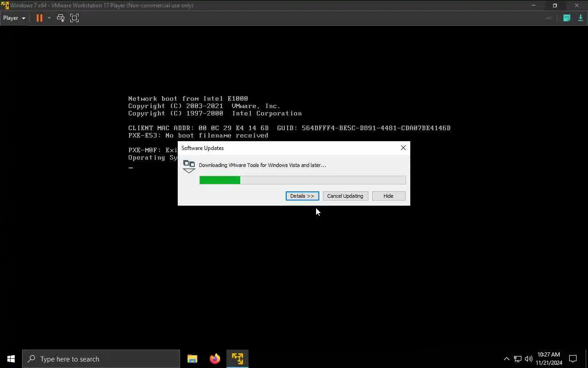The height and width of the screenshot is (368, 588).
Task: Launch Firefox from the taskbar
Action: pyautogui.click(x=215, y=359)
